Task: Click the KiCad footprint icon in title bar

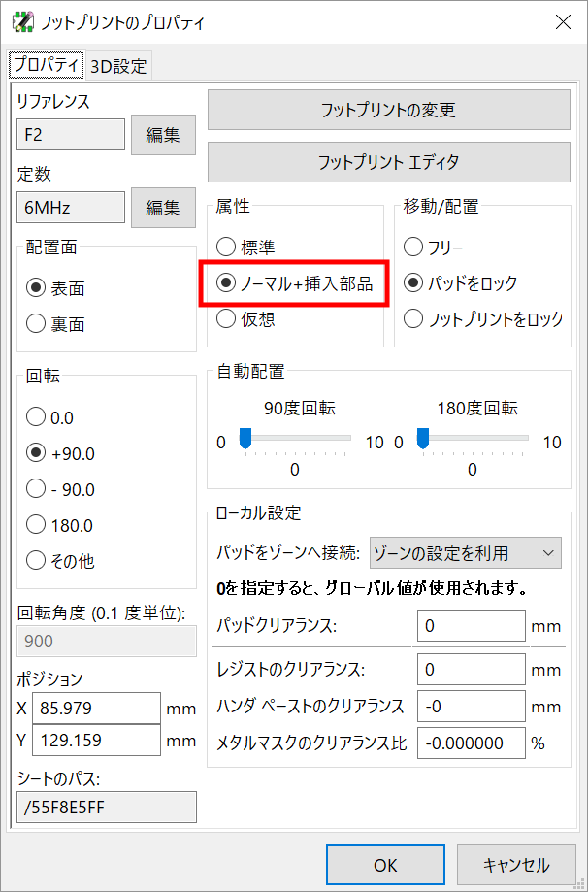Action: 22,22
